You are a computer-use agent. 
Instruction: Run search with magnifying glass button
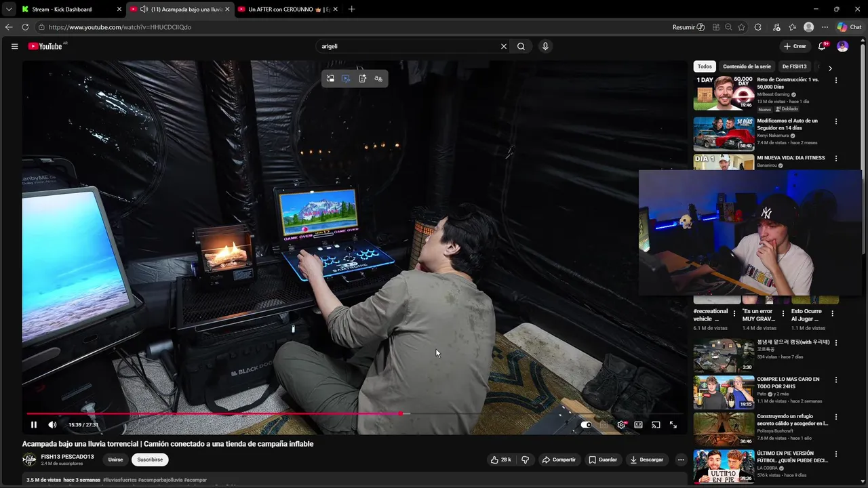[521, 46]
